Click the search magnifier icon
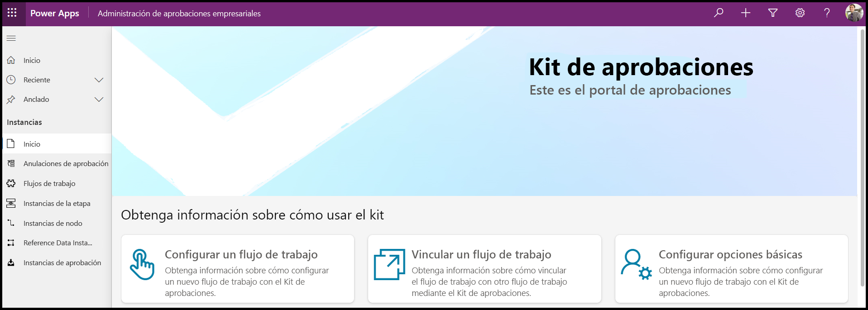This screenshot has width=868, height=310. click(x=719, y=13)
